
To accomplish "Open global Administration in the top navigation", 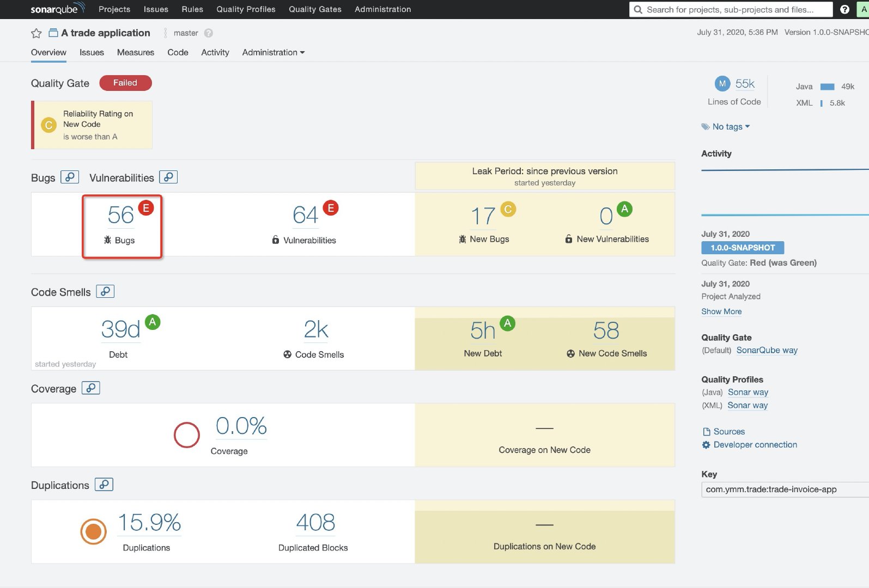I will coord(383,9).
